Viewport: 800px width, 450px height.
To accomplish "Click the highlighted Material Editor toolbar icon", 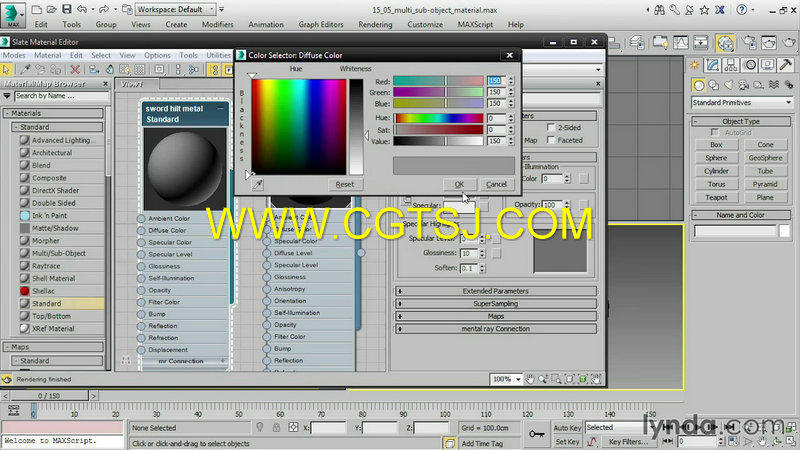I will [725, 43].
